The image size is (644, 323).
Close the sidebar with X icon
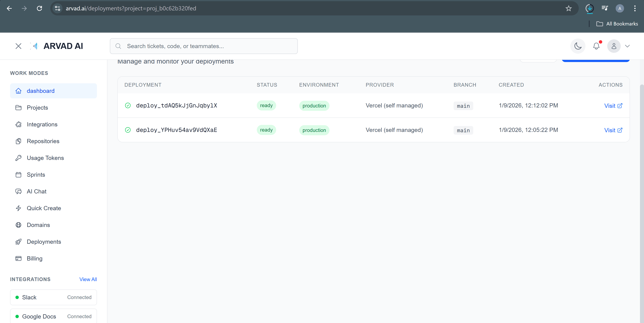coord(18,46)
